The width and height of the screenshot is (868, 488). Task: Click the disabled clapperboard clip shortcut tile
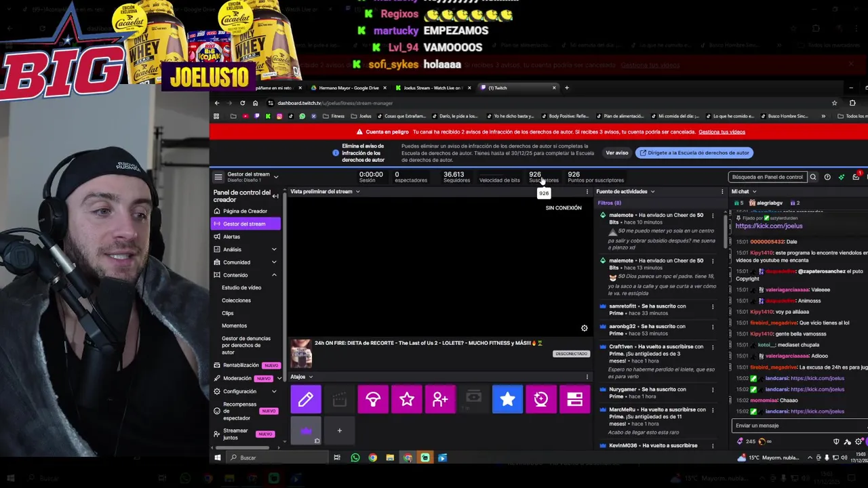339,399
